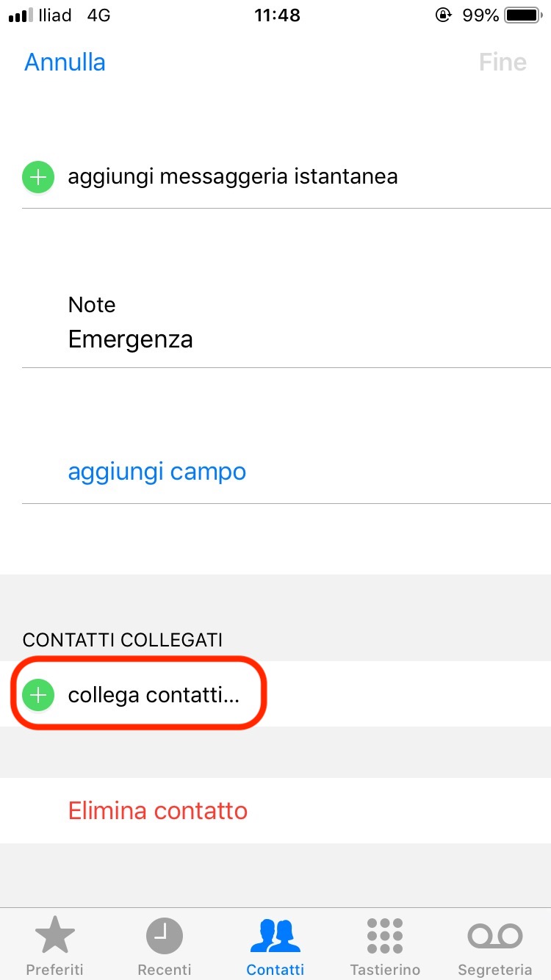The width and height of the screenshot is (551, 980).
Task: Switch to the Recenti tab label
Action: 165,969
